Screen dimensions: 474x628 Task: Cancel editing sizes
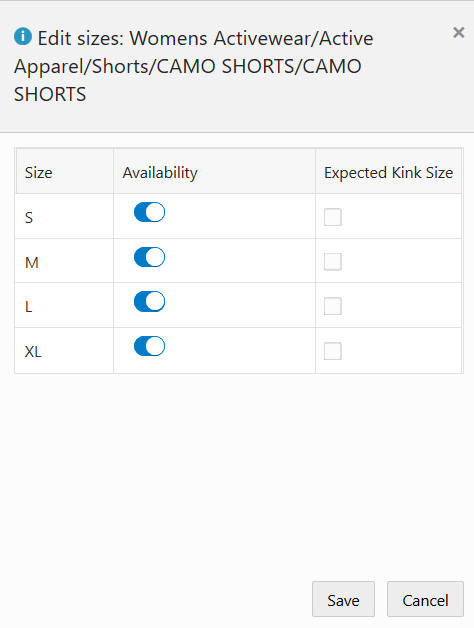click(x=425, y=599)
